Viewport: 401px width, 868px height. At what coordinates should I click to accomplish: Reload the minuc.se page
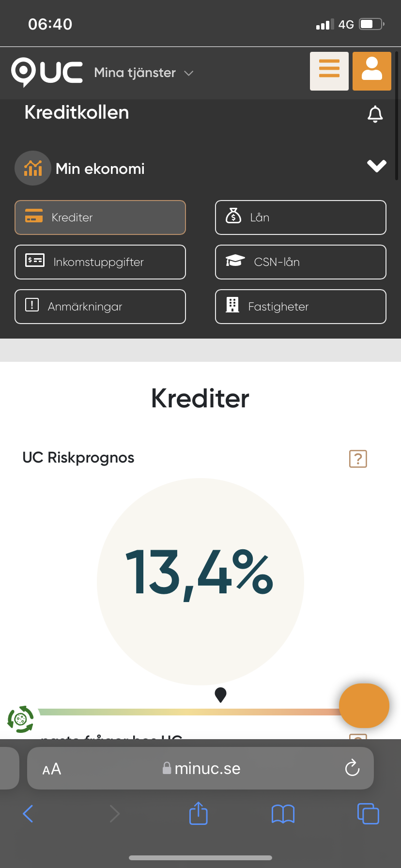pos(352,768)
